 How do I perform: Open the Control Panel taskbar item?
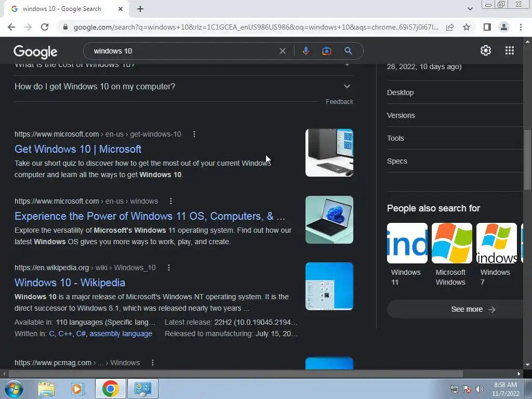coord(142,389)
